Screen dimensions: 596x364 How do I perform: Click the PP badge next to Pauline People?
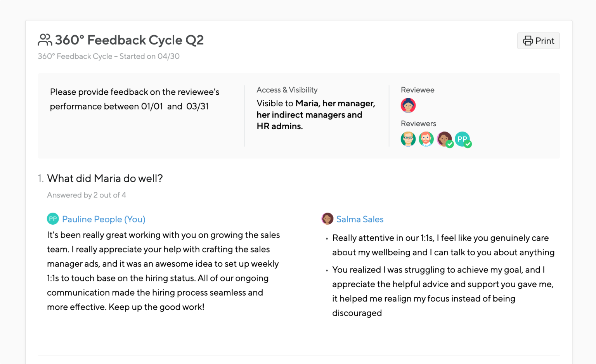53,218
